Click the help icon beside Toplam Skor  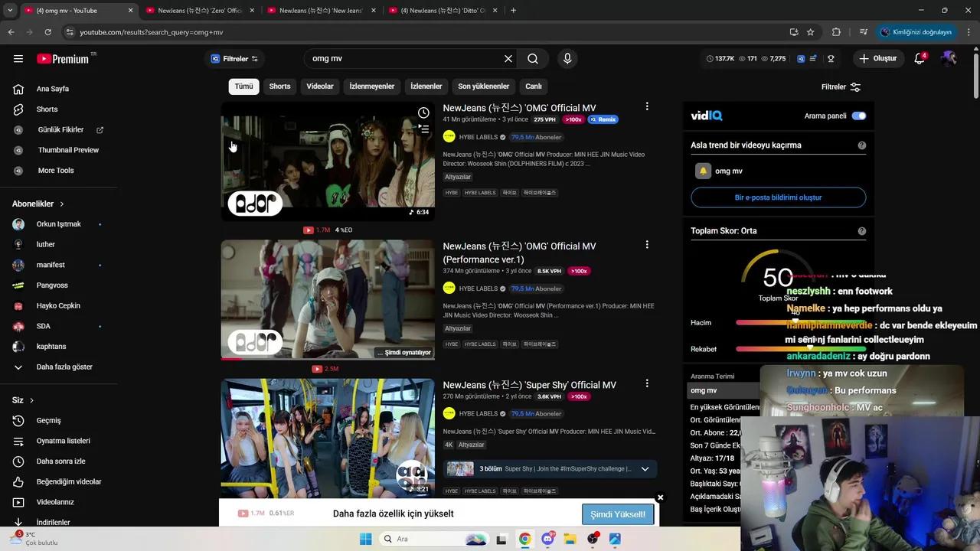tap(862, 231)
